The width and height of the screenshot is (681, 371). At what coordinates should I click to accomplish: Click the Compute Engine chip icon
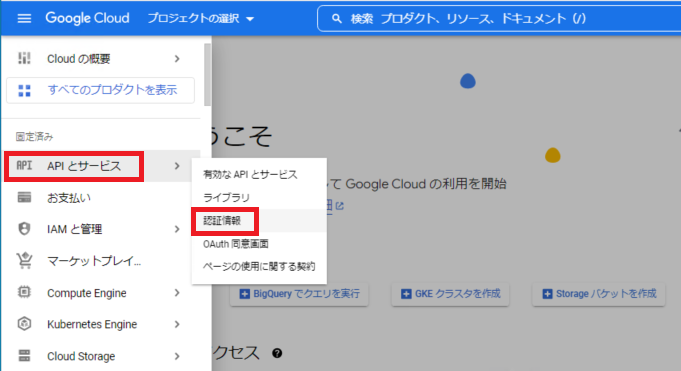point(24,292)
